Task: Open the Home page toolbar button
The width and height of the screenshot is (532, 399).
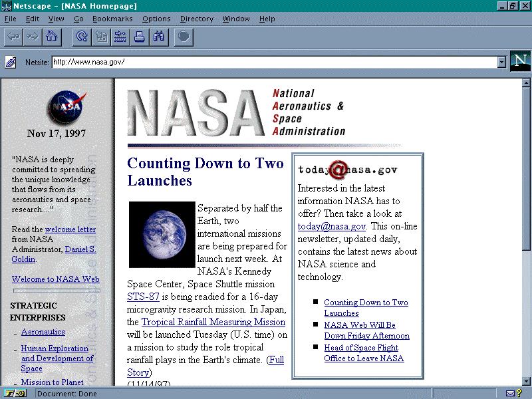Action: pos(52,37)
